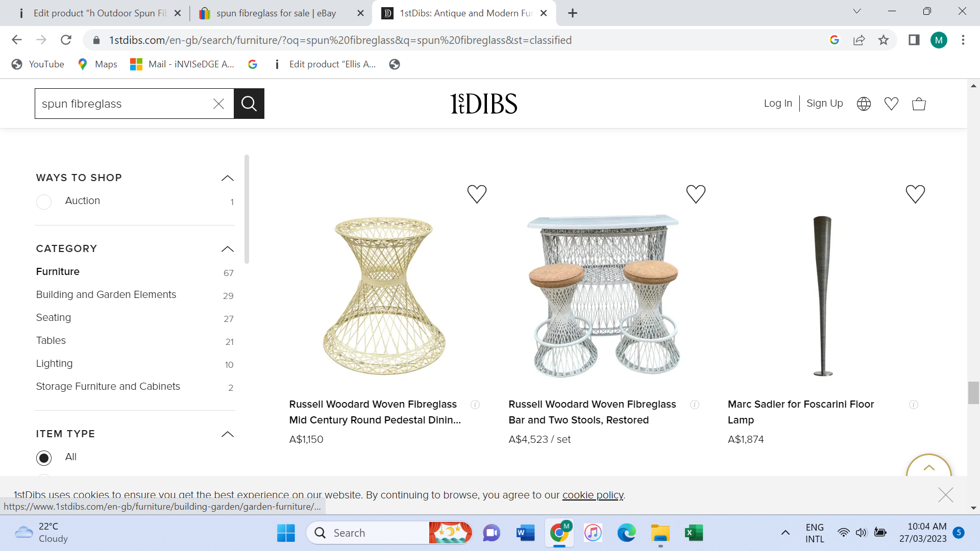Open favourites heart icon in header
980x551 pixels.
coord(891,104)
